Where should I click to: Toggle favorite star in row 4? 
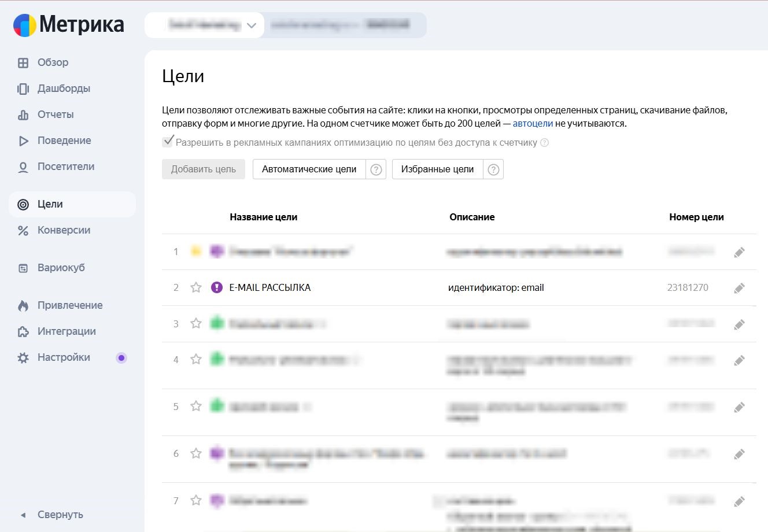tap(196, 359)
